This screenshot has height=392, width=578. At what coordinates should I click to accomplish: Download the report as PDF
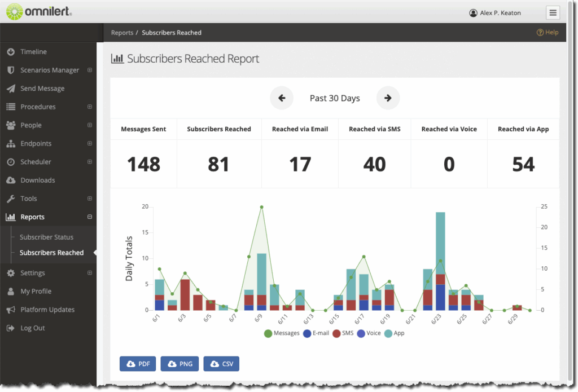coord(138,364)
